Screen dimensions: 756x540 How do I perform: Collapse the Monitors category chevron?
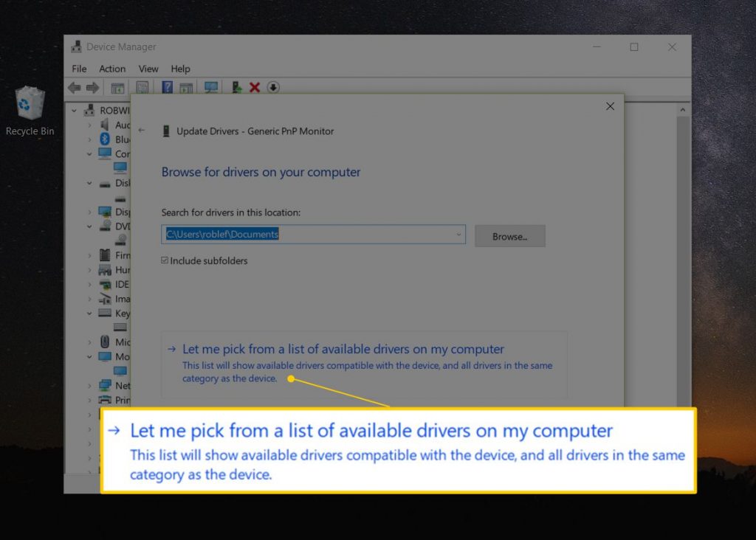pyautogui.click(x=89, y=356)
